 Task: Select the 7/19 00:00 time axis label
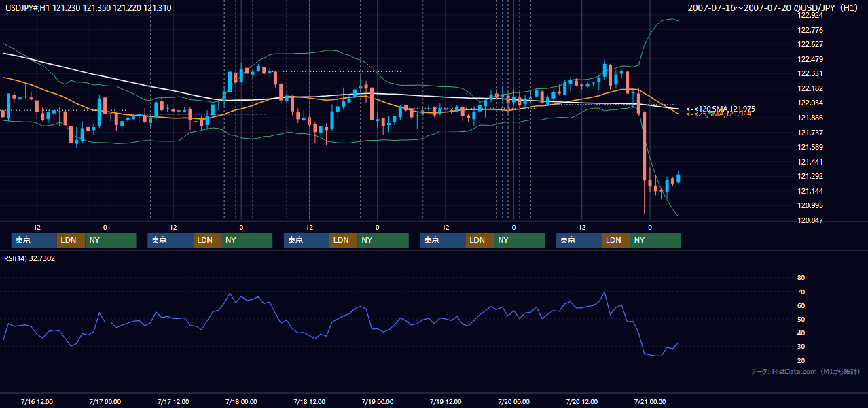pos(378,401)
